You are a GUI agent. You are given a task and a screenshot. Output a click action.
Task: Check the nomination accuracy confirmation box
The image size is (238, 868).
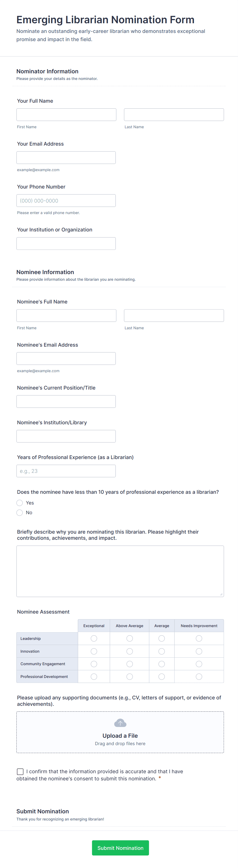(20, 772)
